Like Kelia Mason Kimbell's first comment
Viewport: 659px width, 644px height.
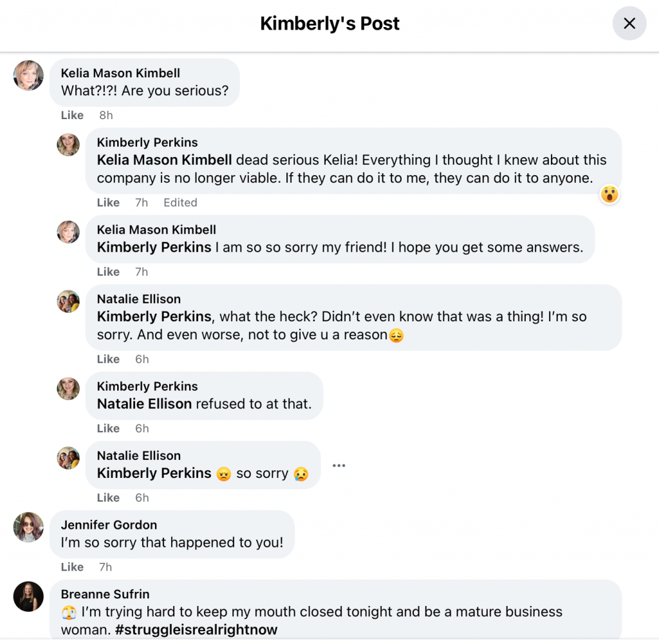(71, 115)
